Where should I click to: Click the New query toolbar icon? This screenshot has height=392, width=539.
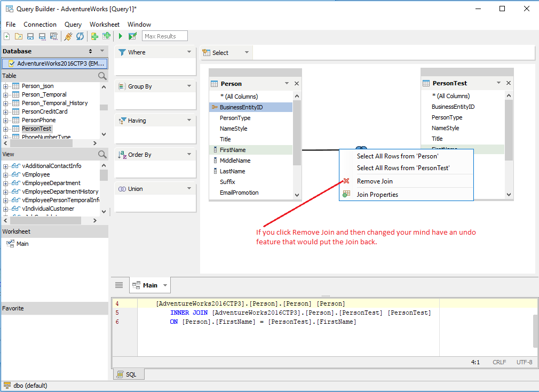tap(7, 36)
